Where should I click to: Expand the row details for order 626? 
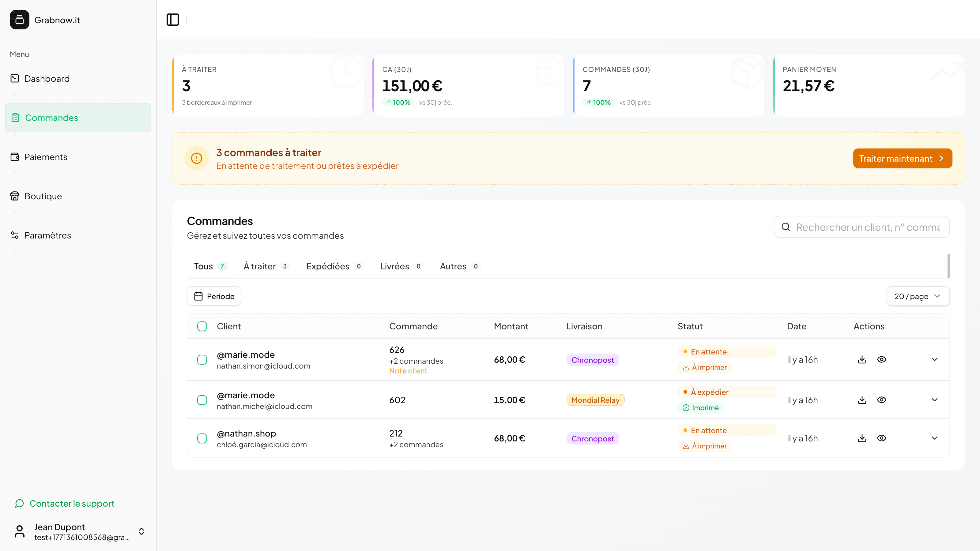(x=935, y=359)
